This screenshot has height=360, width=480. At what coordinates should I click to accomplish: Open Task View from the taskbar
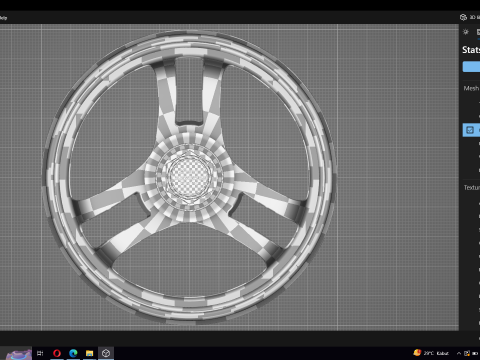(x=40, y=353)
